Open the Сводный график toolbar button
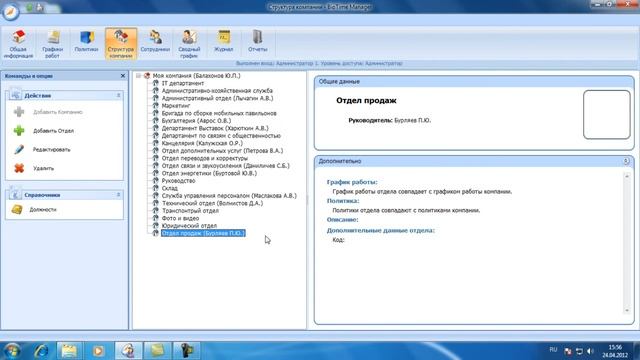This screenshot has height=360, width=640. pos(189,44)
